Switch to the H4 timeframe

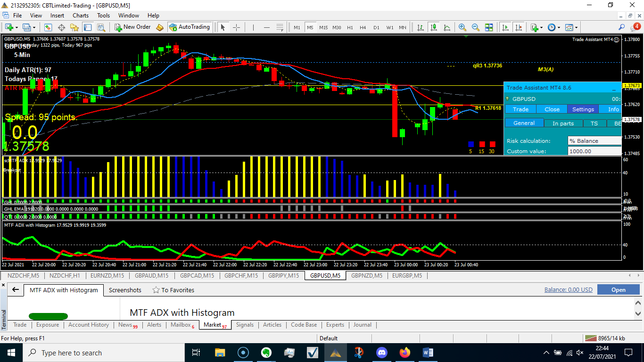[x=363, y=27]
